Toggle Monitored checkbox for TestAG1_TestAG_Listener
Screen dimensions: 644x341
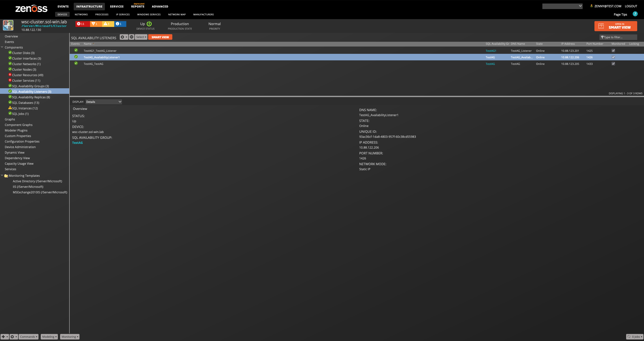click(613, 51)
